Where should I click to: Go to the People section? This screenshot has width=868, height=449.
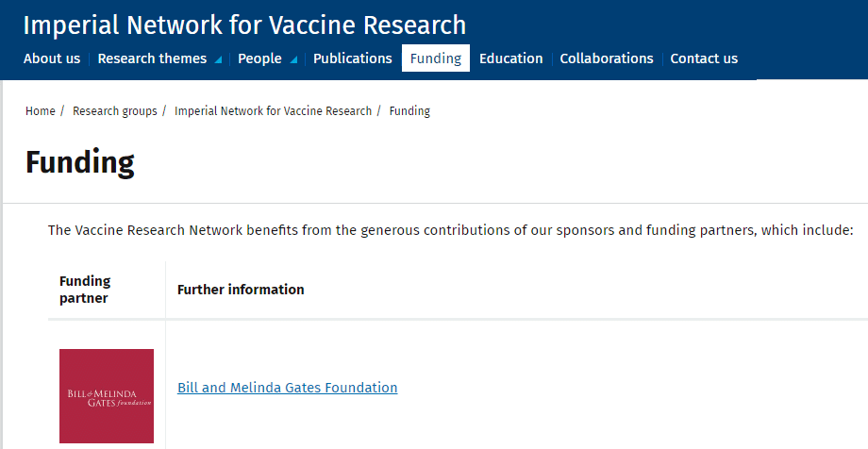coord(259,58)
